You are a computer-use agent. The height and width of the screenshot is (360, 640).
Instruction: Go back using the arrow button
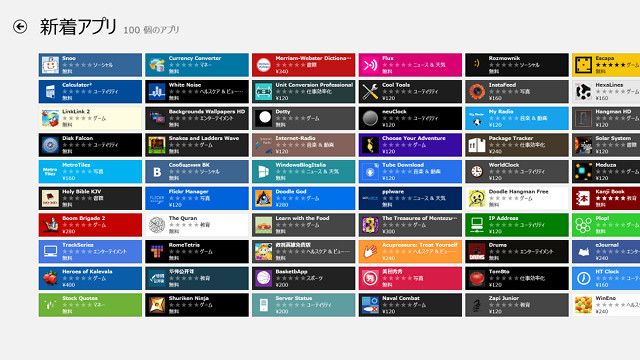(x=20, y=27)
